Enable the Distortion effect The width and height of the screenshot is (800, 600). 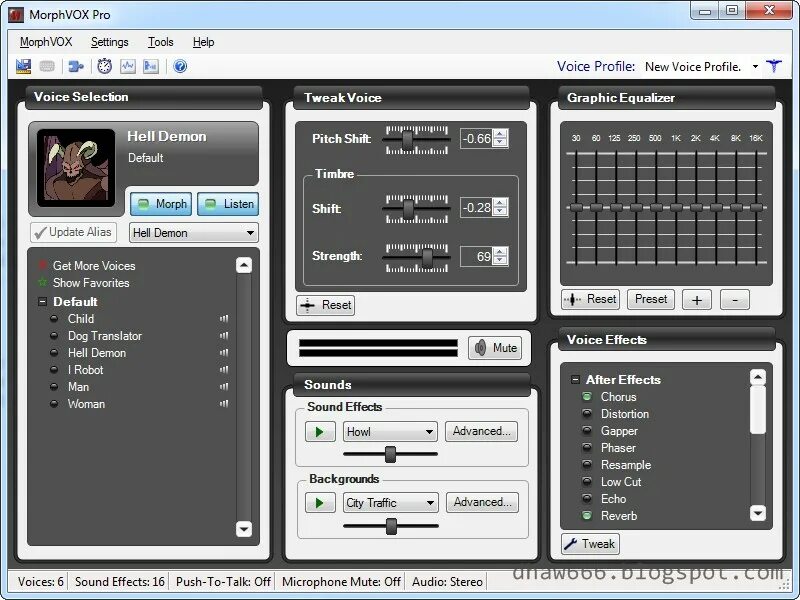click(587, 413)
